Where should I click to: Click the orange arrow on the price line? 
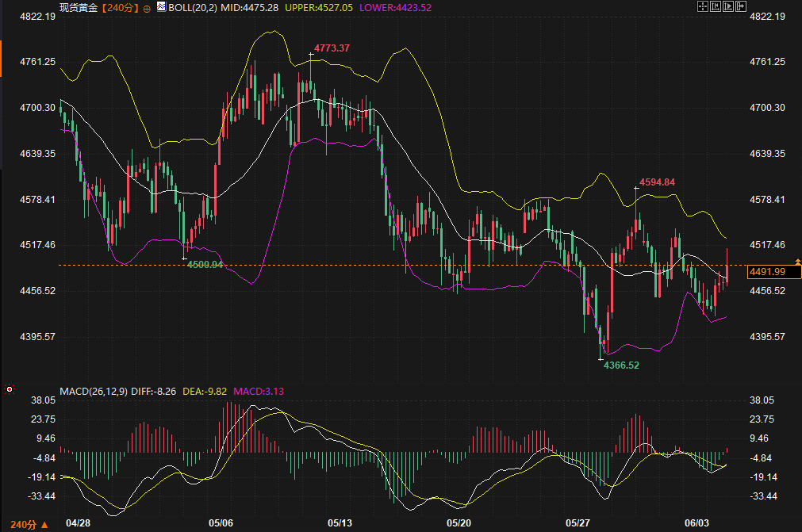[797, 262]
